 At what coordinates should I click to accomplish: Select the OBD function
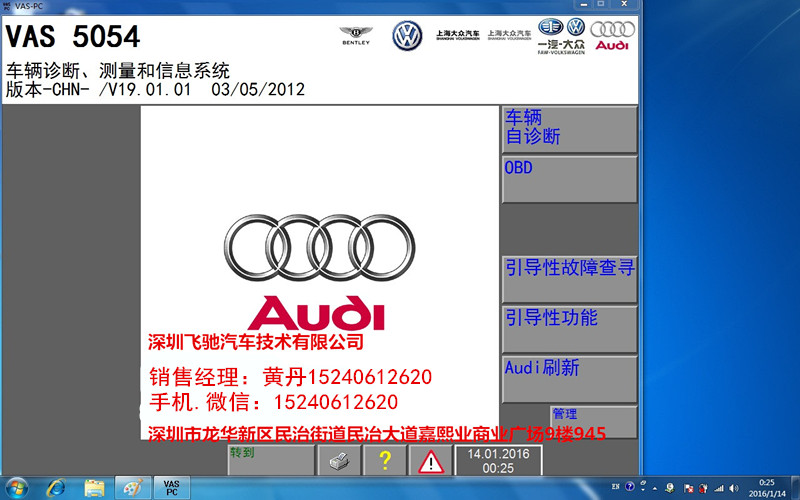pos(568,178)
